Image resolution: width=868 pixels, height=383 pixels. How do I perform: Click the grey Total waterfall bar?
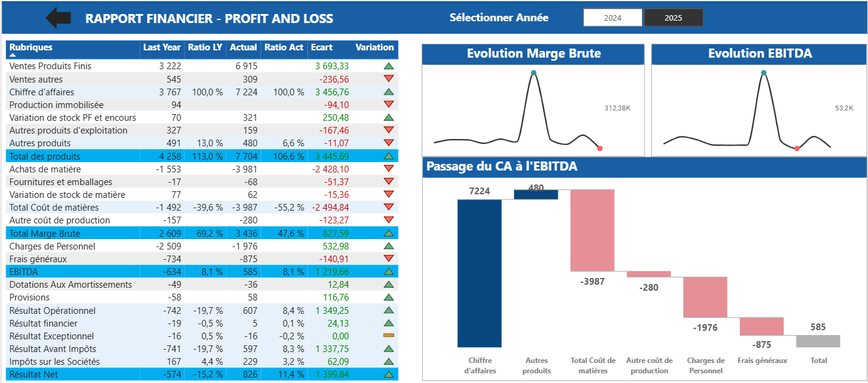point(818,341)
